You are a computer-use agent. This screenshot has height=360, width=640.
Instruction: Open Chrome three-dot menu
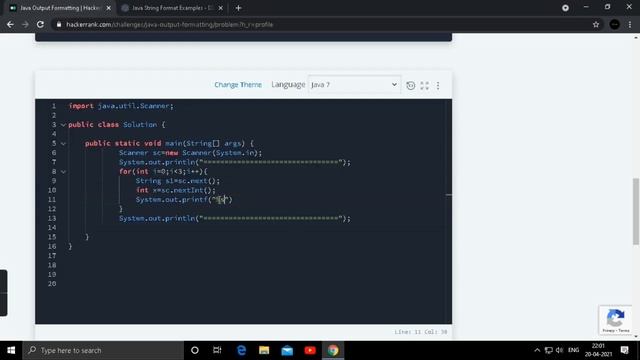coord(630,24)
